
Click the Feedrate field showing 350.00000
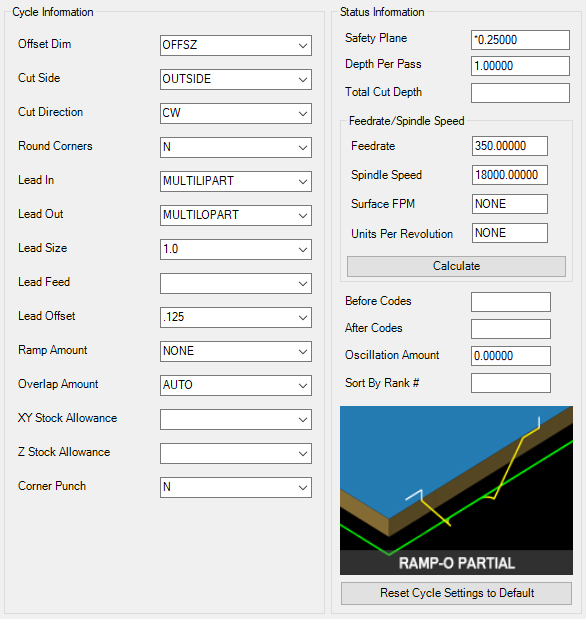[x=509, y=146]
